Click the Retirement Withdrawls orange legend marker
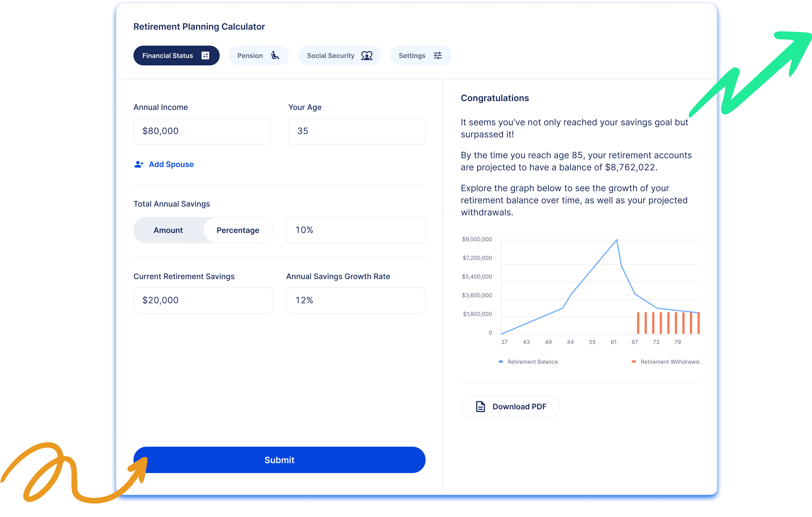 [634, 362]
